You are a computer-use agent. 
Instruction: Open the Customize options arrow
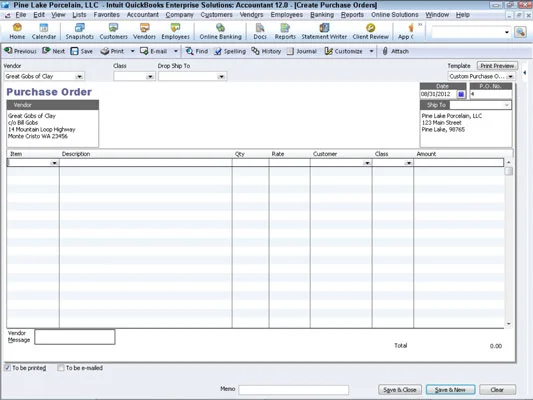[371, 51]
